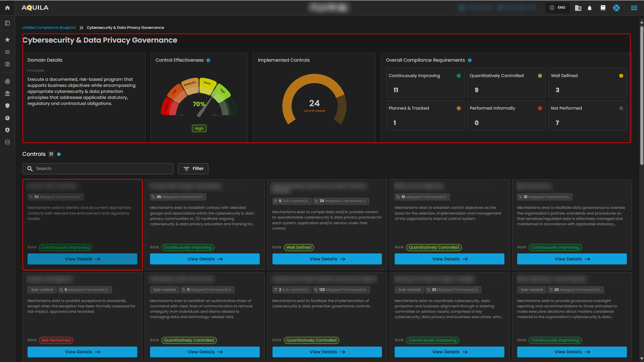Click the shield icon in sidebar
644x362 pixels.
[7, 106]
